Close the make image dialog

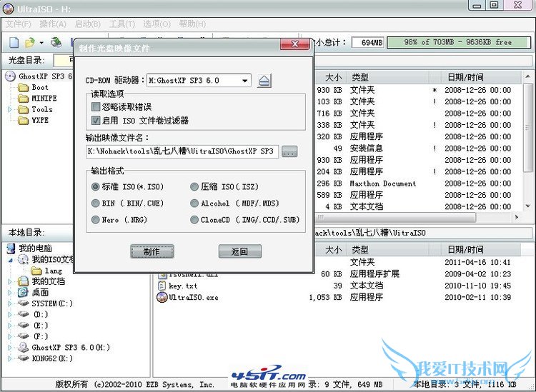click(294, 44)
